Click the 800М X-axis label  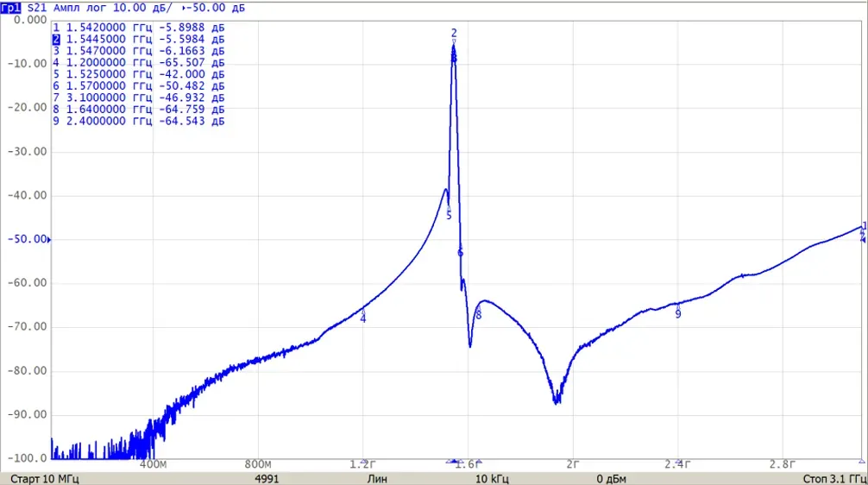258,464
